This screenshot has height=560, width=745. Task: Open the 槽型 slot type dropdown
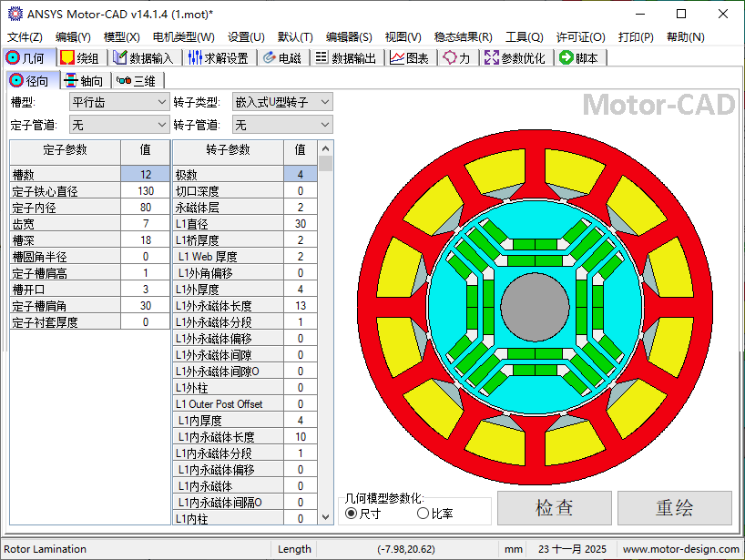pyautogui.click(x=119, y=102)
